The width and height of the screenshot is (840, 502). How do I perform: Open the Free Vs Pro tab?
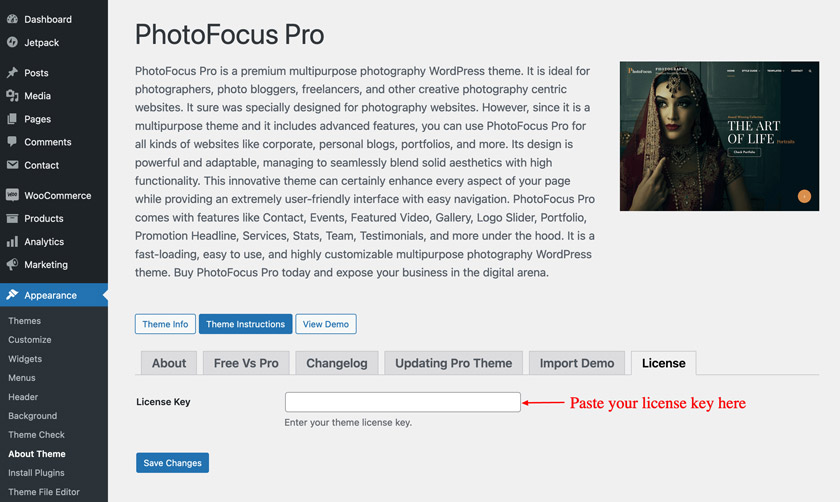coord(246,363)
